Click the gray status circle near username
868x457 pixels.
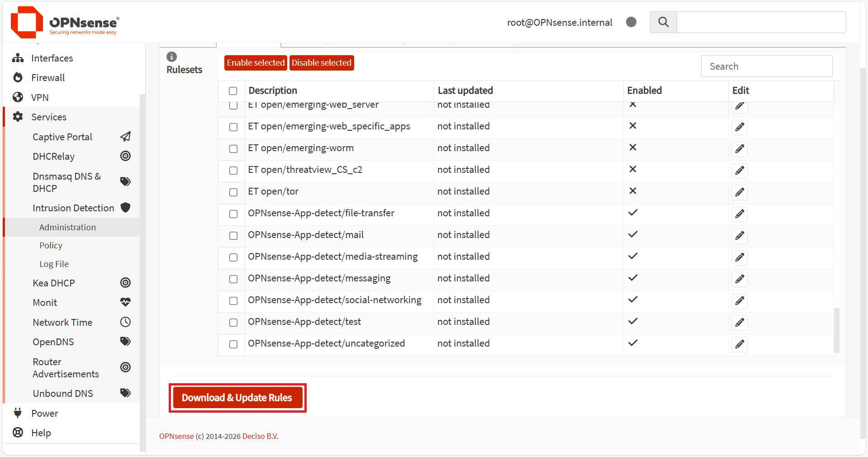(631, 22)
